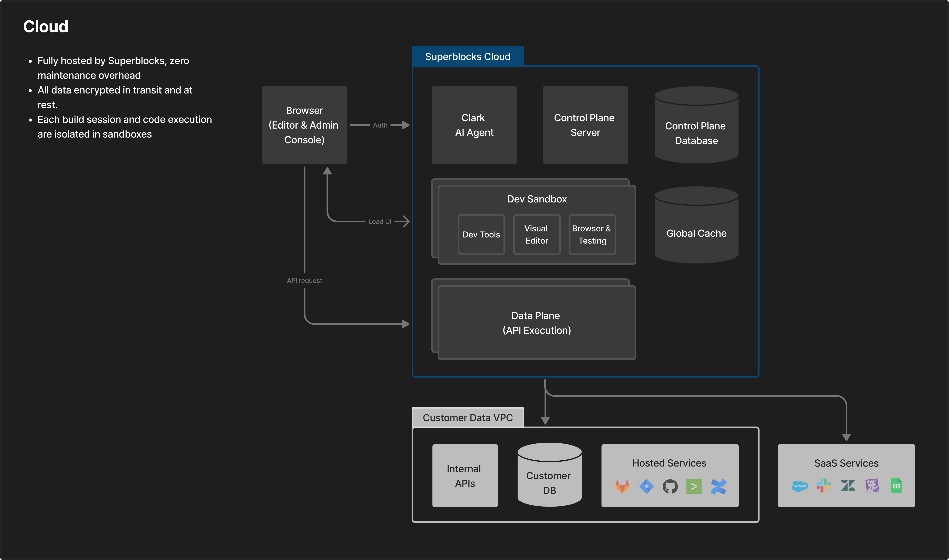This screenshot has height=560, width=949.
Task: Click the Browser & Testing box
Action: tap(592, 235)
